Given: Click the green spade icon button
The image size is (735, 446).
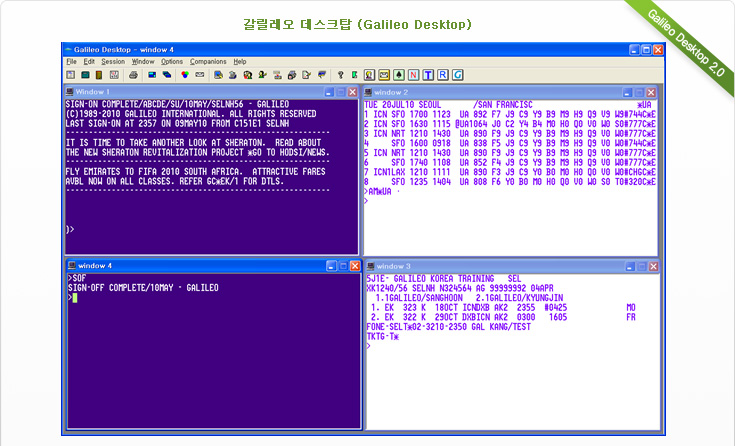Looking at the screenshot, I should coord(399,75).
